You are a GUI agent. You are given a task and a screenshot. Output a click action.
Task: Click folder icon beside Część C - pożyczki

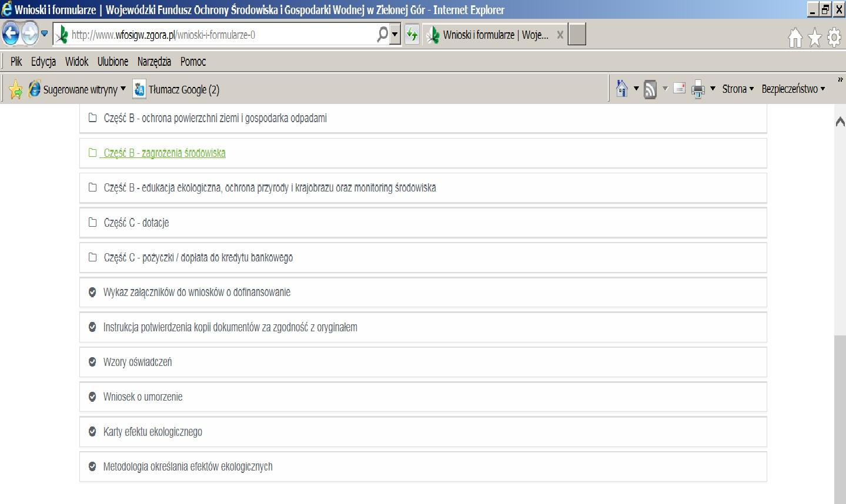click(x=92, y=257)
